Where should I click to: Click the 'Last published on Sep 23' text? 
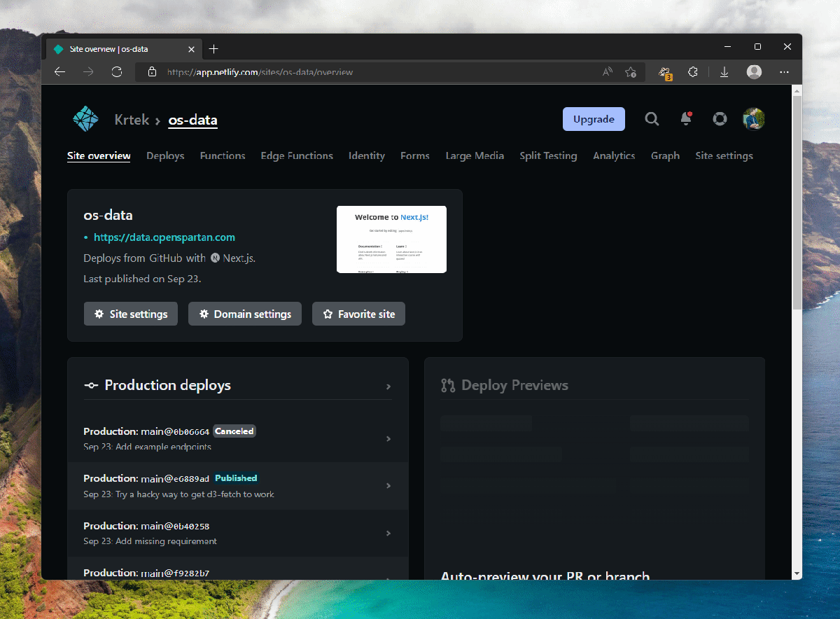click(x=142, y=279)
